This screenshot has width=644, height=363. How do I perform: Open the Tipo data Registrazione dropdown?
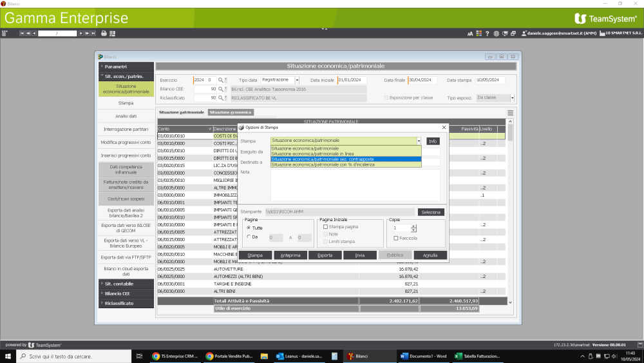tap(297, 80)
